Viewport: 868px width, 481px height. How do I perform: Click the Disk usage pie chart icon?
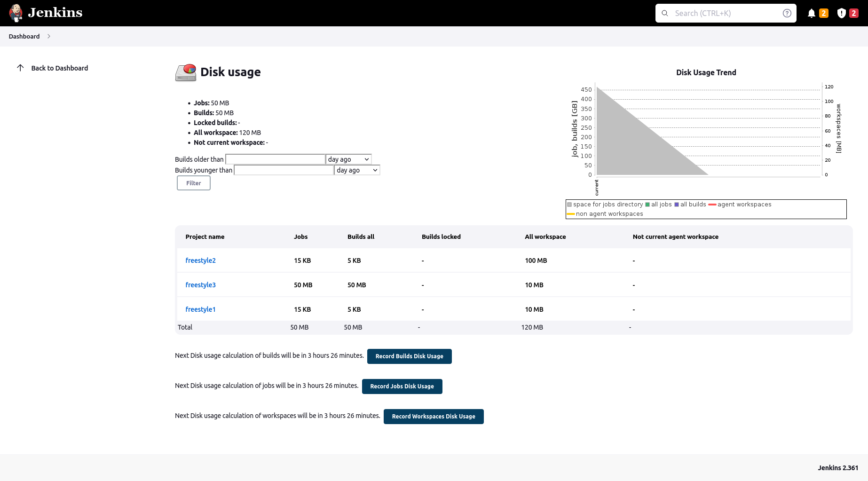click(186, 72)
